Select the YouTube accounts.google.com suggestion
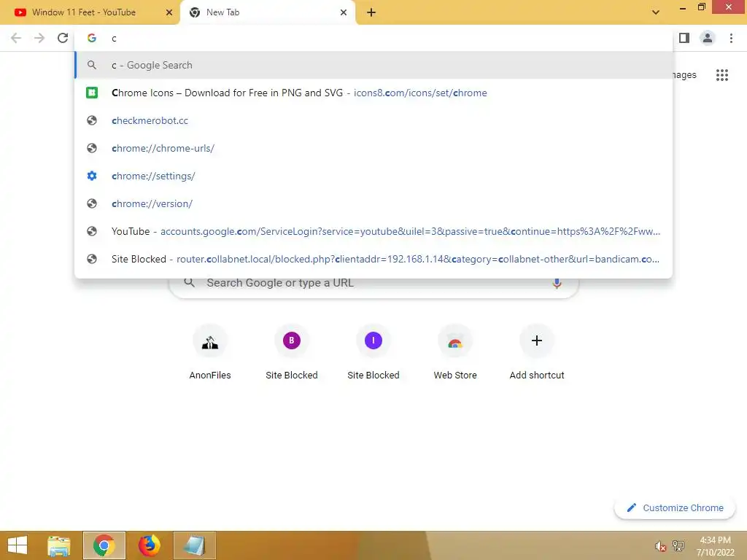Image resolution: width=747 pixels, height=560 pixels. click(x=373, y=231)
